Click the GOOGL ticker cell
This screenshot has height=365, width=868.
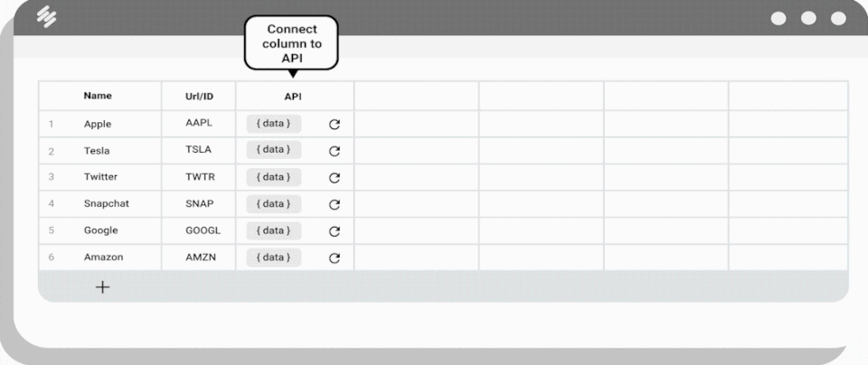pyautogui.click(x=203, y=230)
